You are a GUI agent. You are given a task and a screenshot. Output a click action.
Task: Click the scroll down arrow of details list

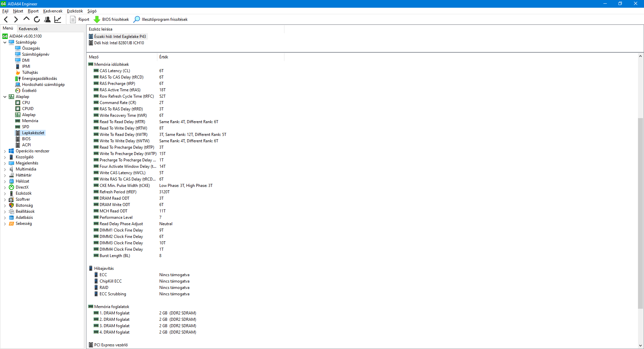(640, 345)
